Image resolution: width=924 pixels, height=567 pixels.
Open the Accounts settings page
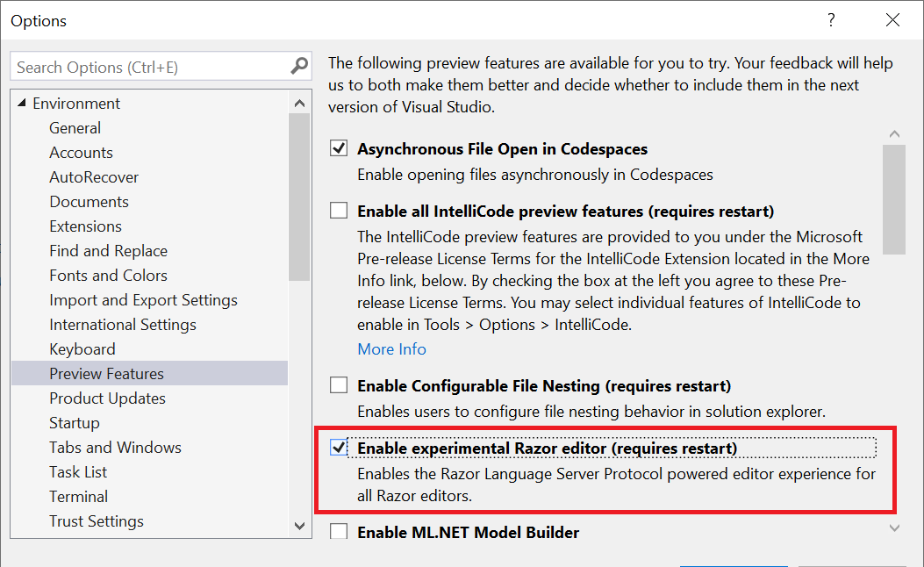pyautogui.click(x=81, y=153)
